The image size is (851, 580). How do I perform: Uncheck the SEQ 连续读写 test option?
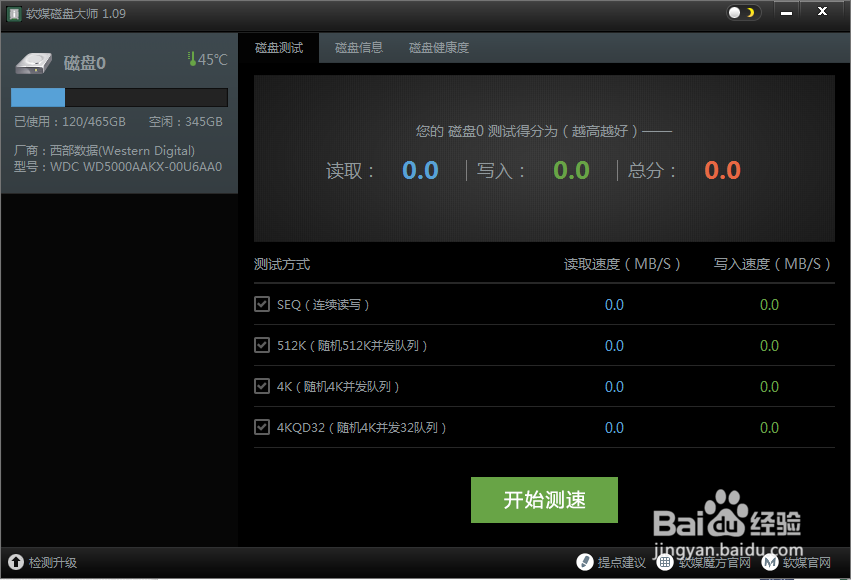point(262,304)
